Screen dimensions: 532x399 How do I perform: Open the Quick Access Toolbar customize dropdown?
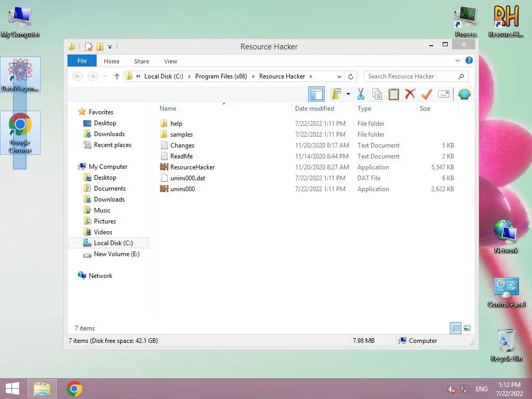[x=110, y=47]
